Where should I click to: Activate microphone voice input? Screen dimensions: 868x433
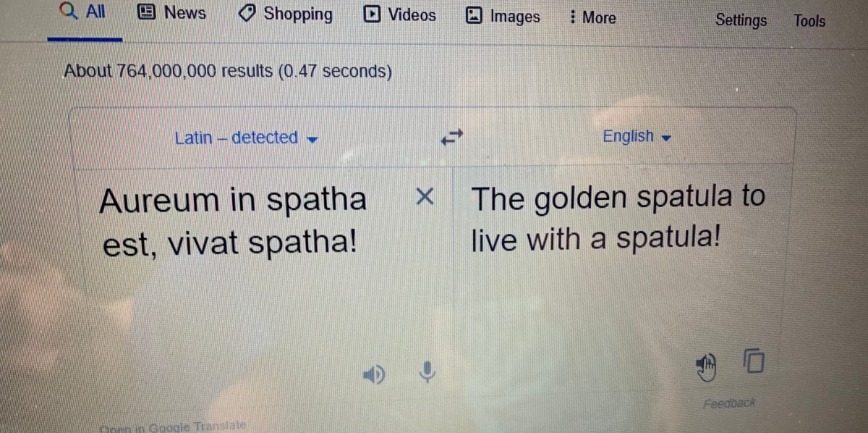pyautogui.click(x=427, y=372)
